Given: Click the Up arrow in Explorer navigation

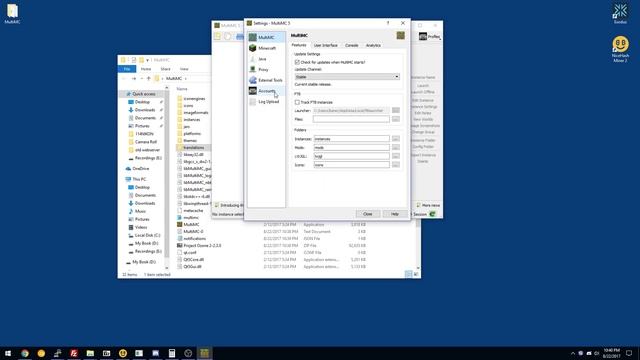Looking at the screenshot, I should coord(149,78).
